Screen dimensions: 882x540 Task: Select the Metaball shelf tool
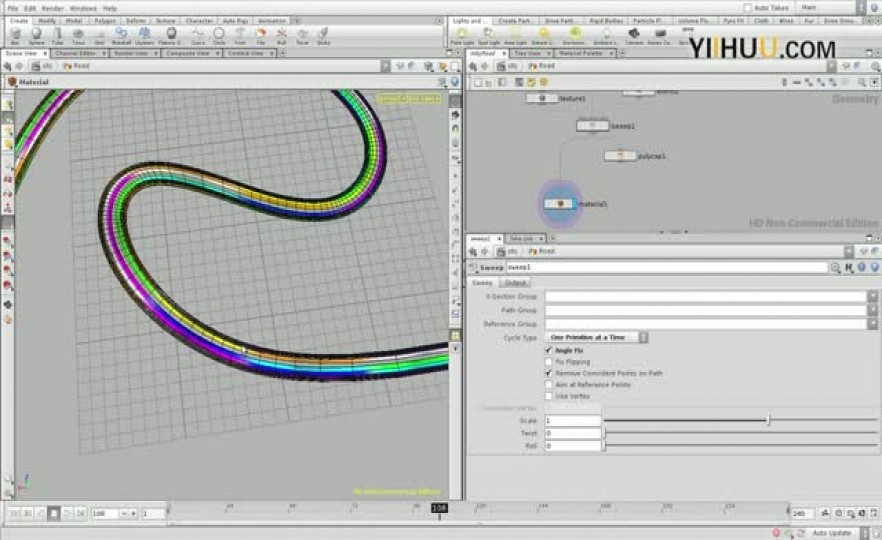coord(121,36)
